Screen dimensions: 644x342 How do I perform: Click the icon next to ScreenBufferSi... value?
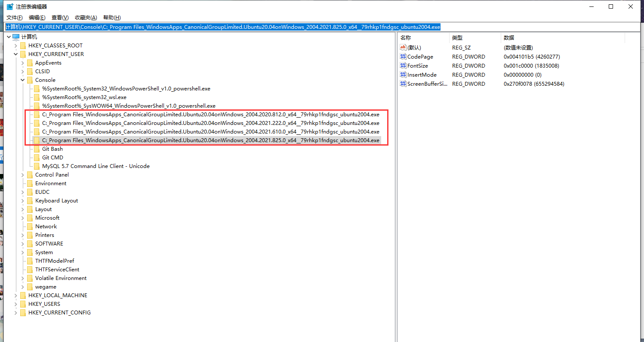coord(403,84)
